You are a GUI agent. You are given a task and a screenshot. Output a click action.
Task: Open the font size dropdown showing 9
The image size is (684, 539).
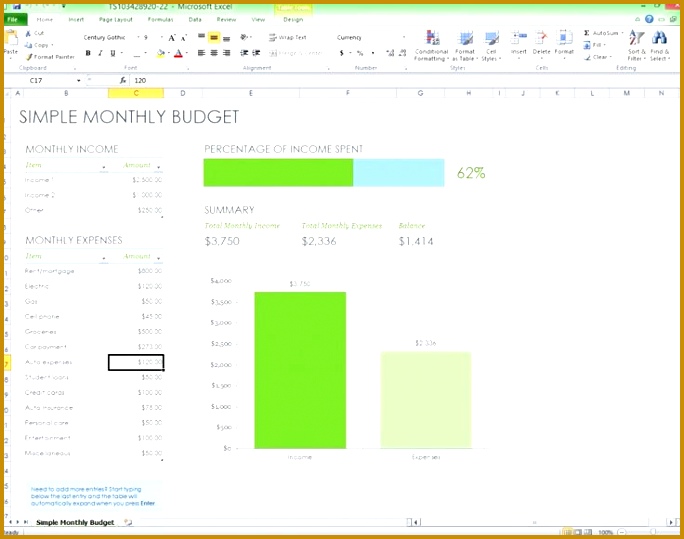point(161,38)
